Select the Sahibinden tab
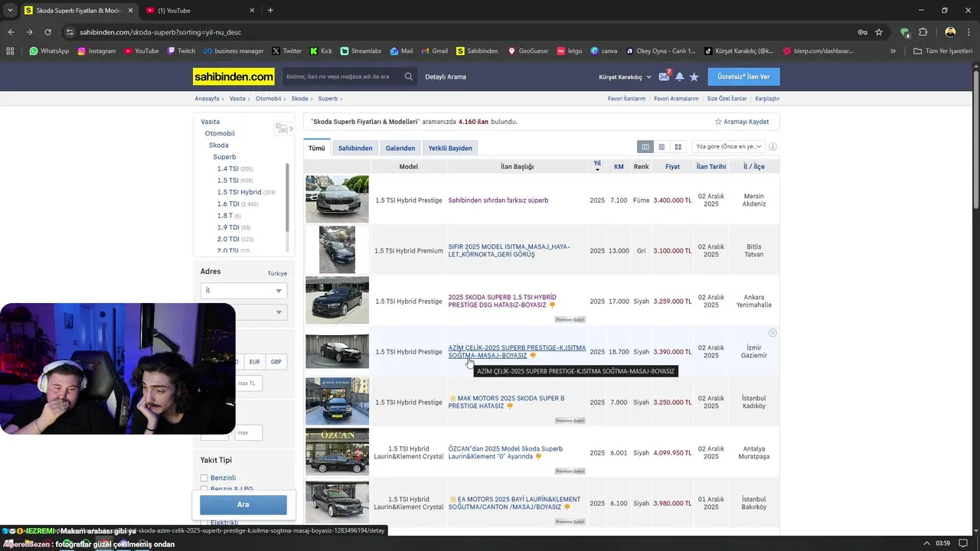 [355, 148]
